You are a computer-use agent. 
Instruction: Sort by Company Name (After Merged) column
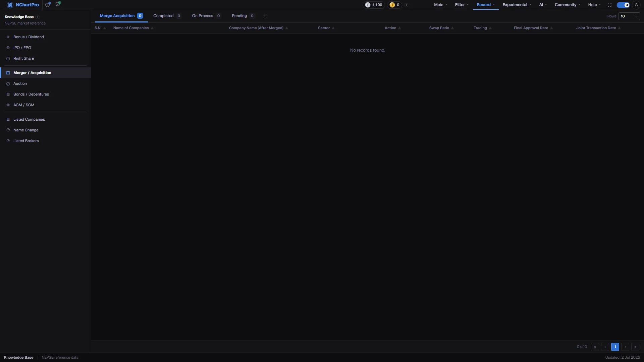(x=258, y=28)
